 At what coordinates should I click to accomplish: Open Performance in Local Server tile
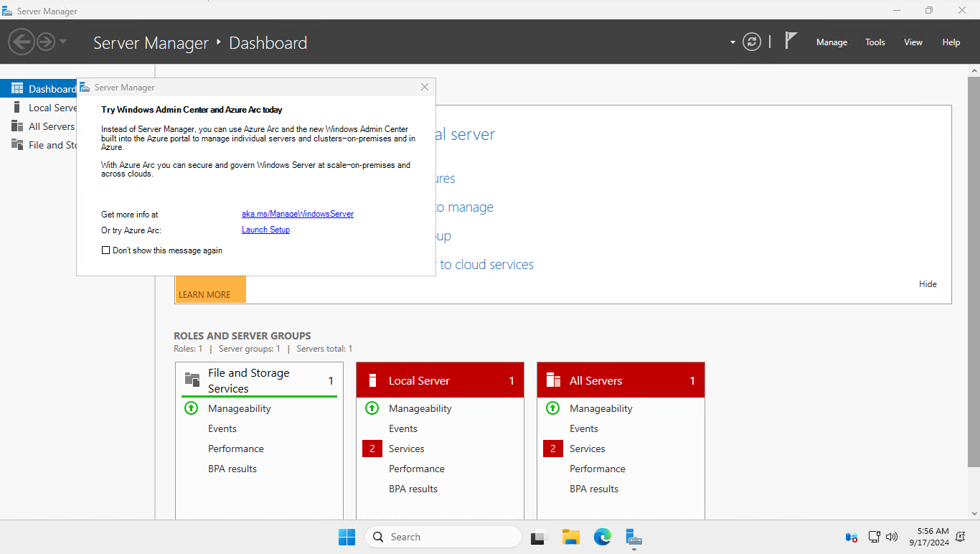417,469
